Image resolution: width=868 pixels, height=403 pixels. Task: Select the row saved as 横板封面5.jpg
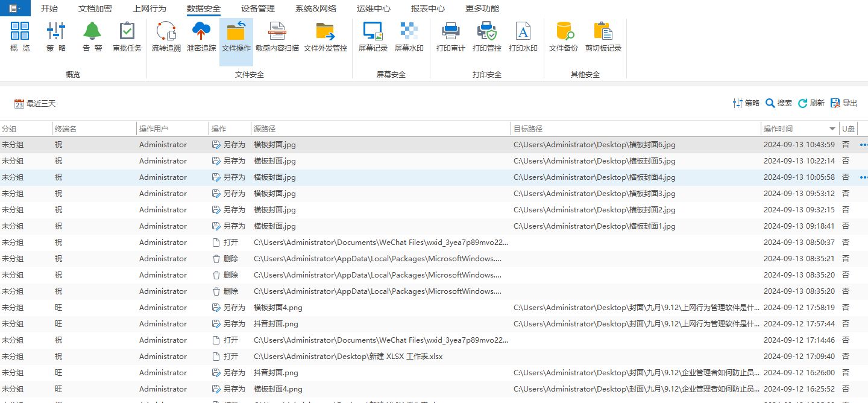[x=434, y=161]
